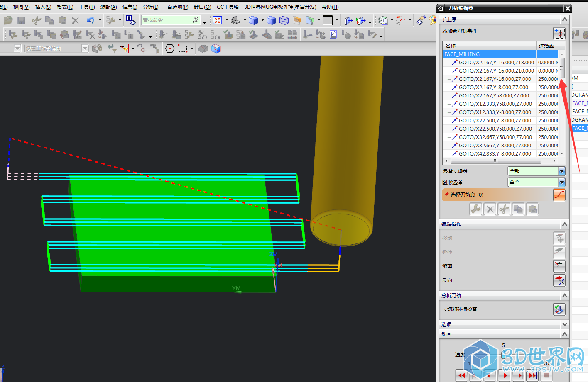The width and height of the screenshot is (588, 382).
Task: Open the Help (帮助) menu
Action: pos(330,7)
